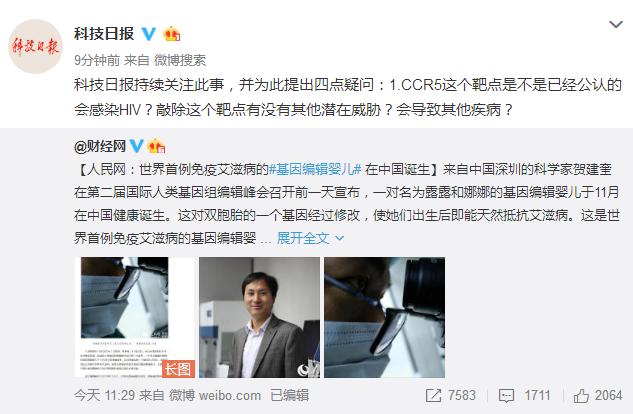
Task: Open the #基因编辑婴儿# hashtag topic
Action: pos(315,169)
